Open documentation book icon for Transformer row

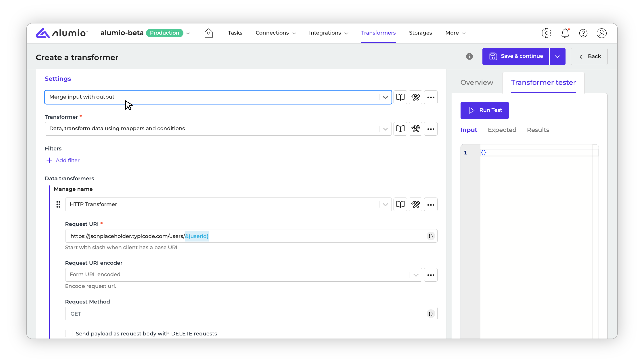400,129
